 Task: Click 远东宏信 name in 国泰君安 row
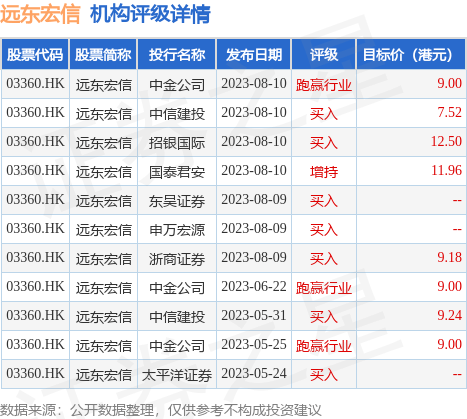[103, 171]
